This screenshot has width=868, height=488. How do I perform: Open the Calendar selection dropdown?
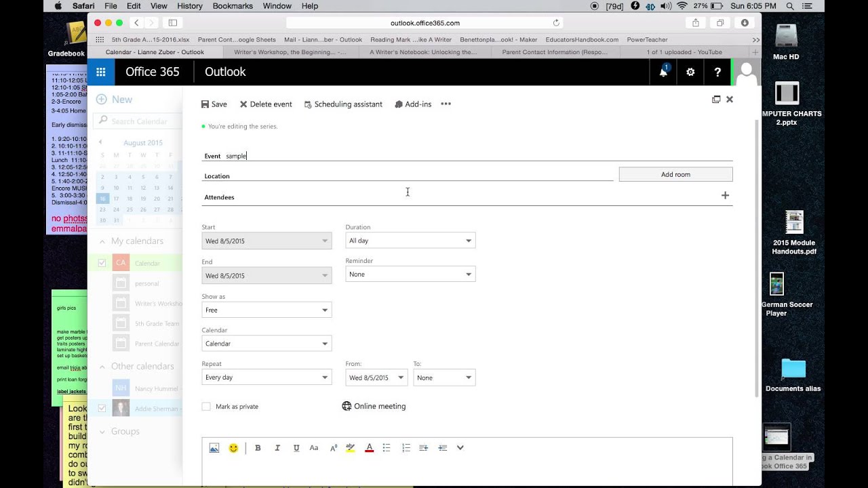point(267,344)
